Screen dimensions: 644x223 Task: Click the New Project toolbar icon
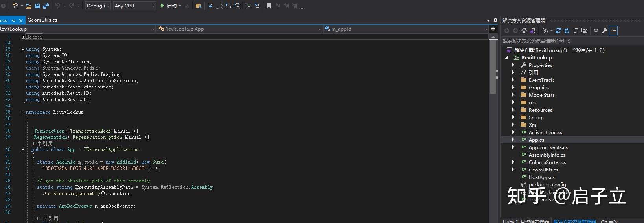[15, 6]
